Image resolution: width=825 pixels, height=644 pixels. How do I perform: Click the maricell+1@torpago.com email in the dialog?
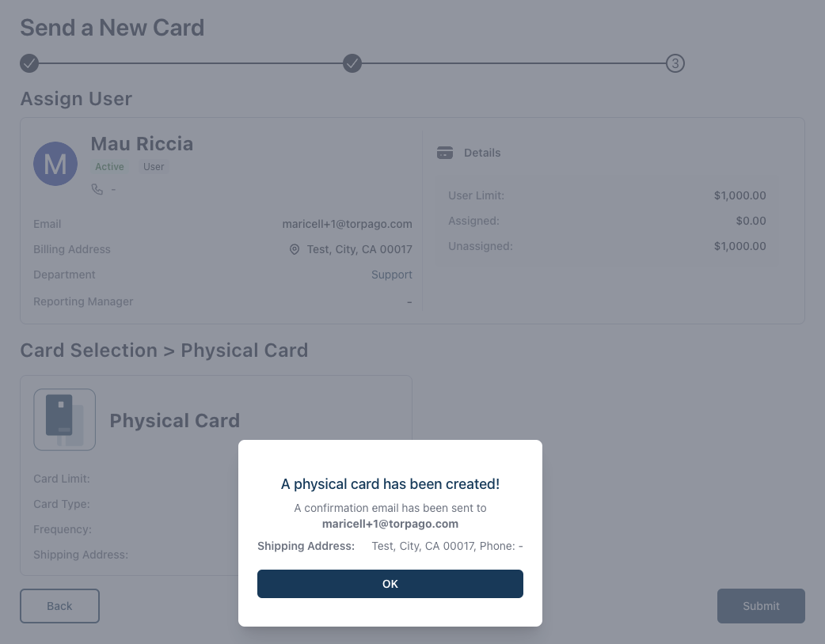pyautogui.click(x=390, y=524)
